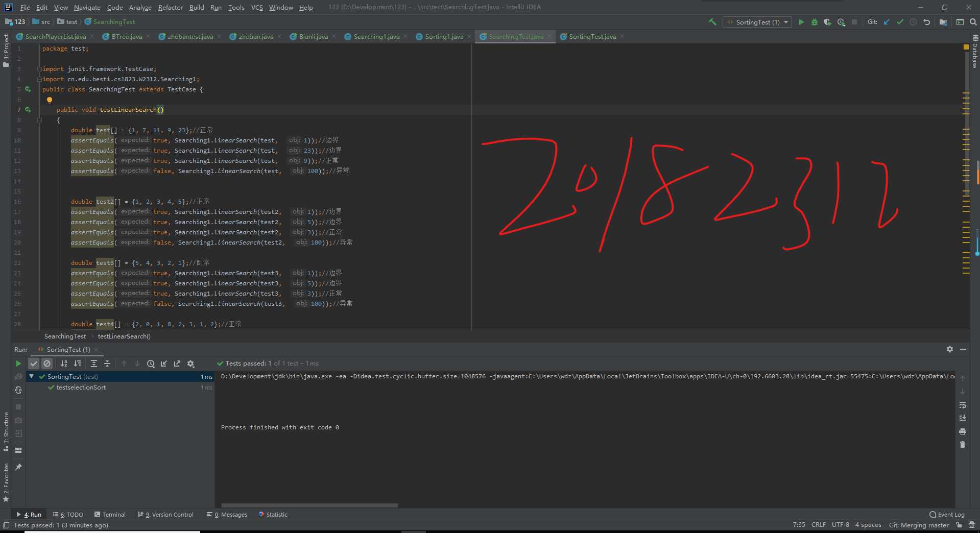
Task: Toggle Pin Tab in Run panel
Action: pos(18,467)
